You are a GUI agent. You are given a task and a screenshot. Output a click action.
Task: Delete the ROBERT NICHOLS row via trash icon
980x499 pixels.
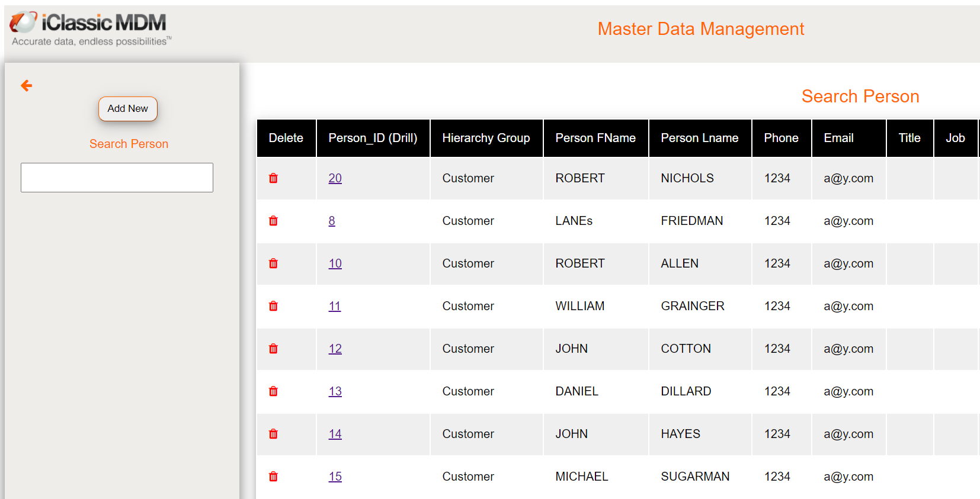click(273, 178)
